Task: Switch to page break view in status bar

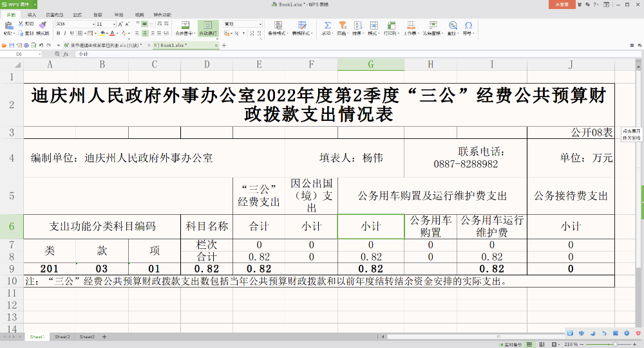Action: point(542,344)
